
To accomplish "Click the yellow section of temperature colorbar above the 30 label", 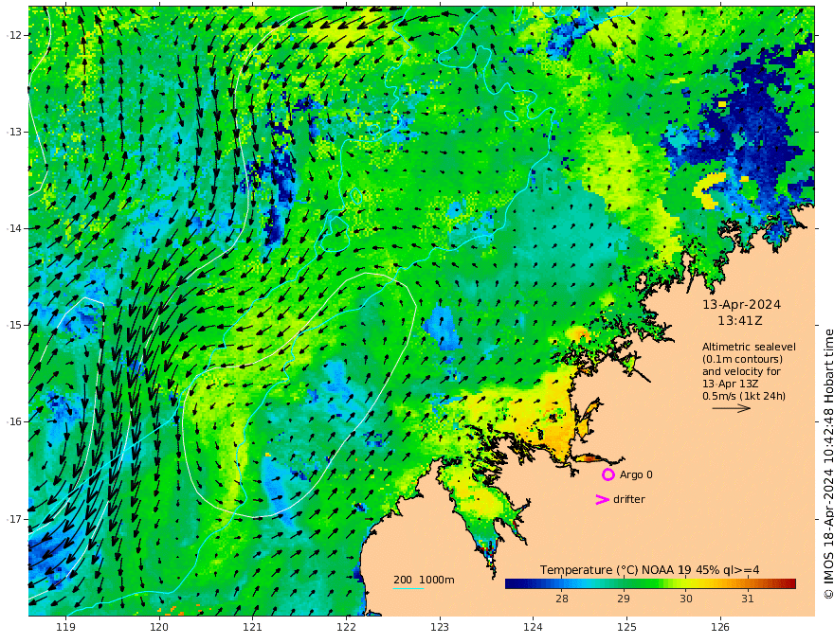I will click(686, 584).
